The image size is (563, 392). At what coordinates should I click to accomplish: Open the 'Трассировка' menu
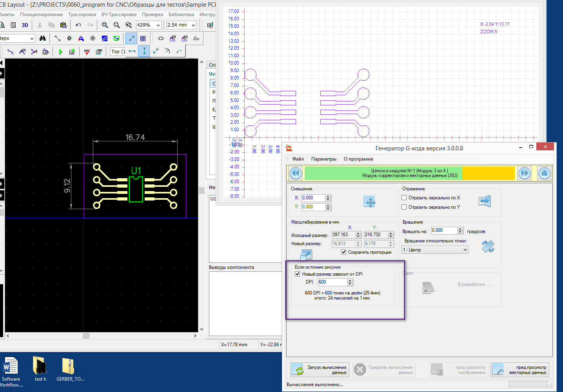82,14
